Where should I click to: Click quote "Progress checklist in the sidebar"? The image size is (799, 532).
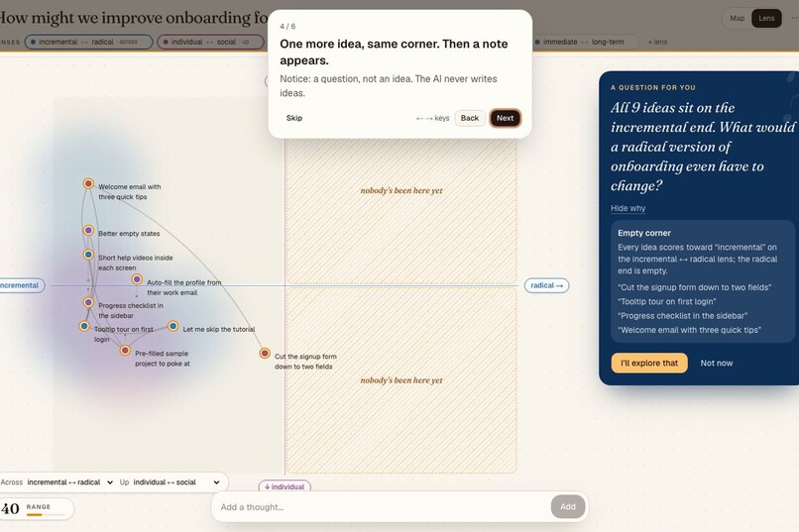pos(683,316)
